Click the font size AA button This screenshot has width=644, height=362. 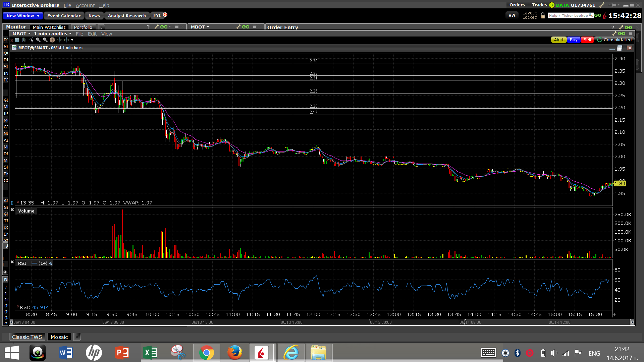tap(512, 16)
